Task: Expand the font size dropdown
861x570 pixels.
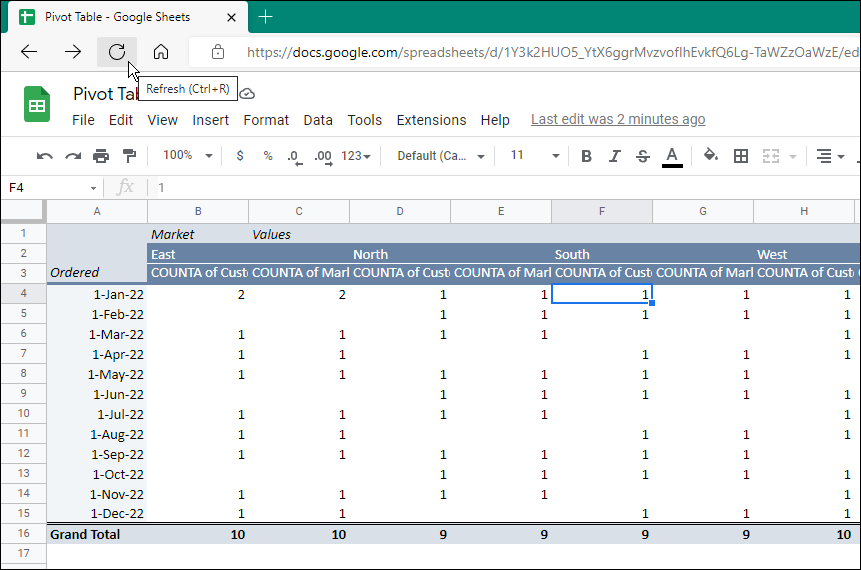Action: [535, 156]
